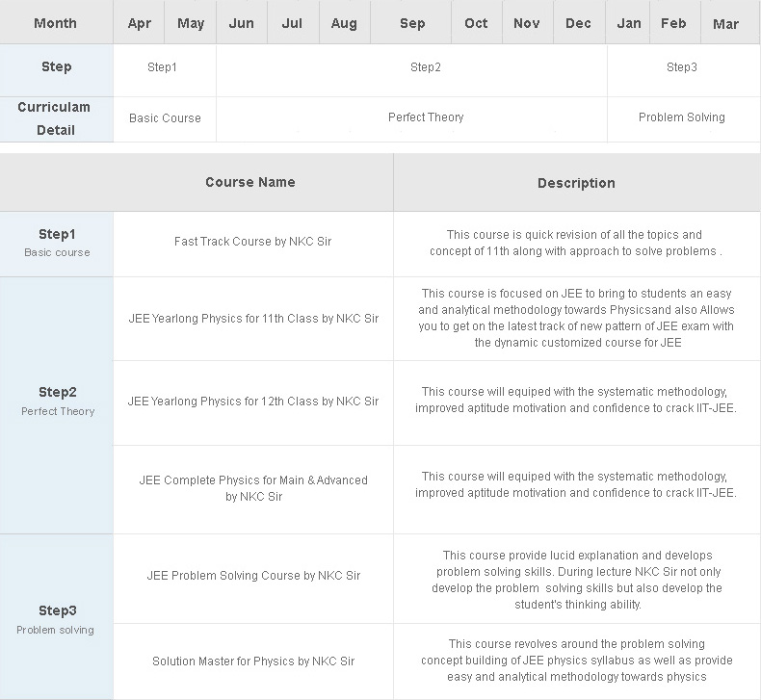This screenshot has width=761, height=700.
Task: Select the Aug month column header
Action: (x=344, y=22)
